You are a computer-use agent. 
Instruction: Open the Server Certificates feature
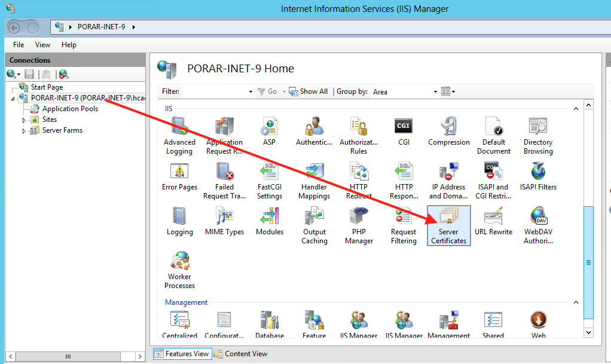point(448,225)
